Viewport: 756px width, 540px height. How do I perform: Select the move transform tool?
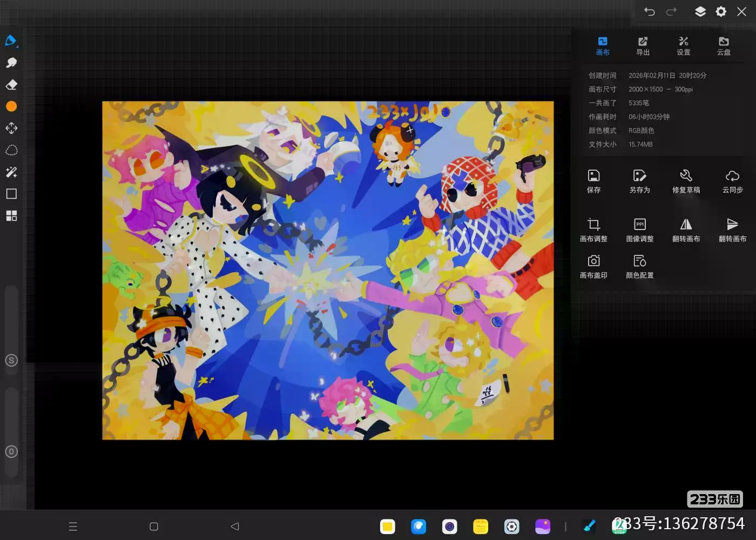(11, 129)
